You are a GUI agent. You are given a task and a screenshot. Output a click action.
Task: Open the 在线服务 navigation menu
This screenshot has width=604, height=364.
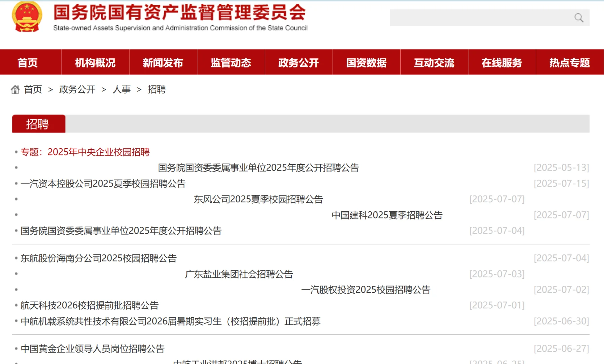point(502,62)
